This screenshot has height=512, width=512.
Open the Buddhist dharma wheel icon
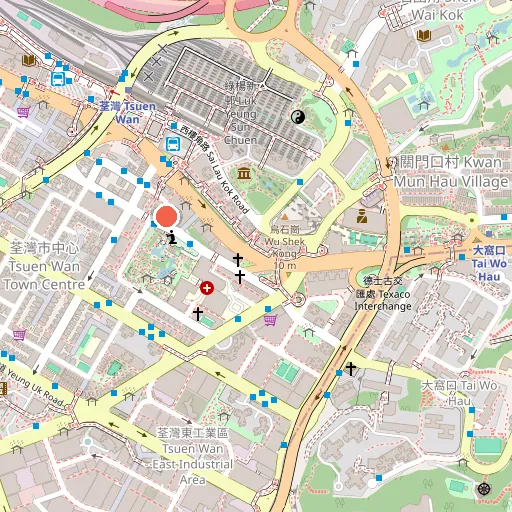tap(484, 489)
